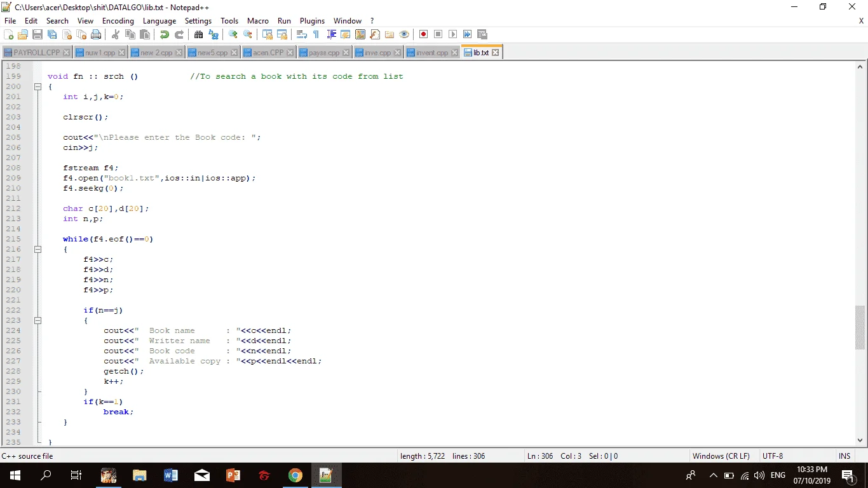868x488 pixels.
Task: Open the Replace dialog icon
Action: point(214,34)
